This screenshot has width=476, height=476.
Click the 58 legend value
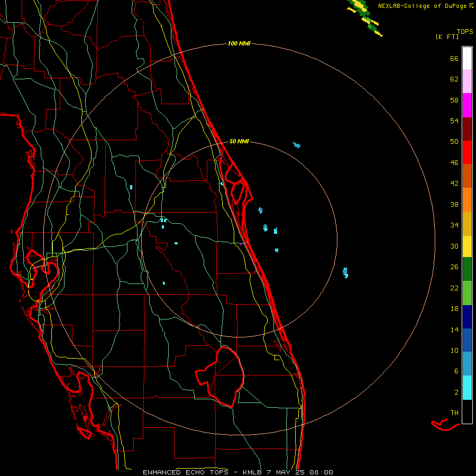[x=454, y=100]
